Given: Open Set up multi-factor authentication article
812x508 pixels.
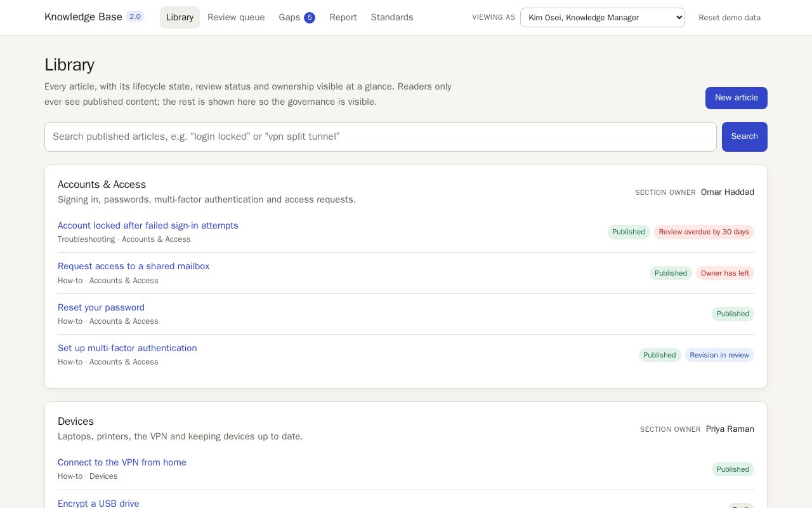Looking at the screenshot, I should pyautogui.click(x=127, y=348).
